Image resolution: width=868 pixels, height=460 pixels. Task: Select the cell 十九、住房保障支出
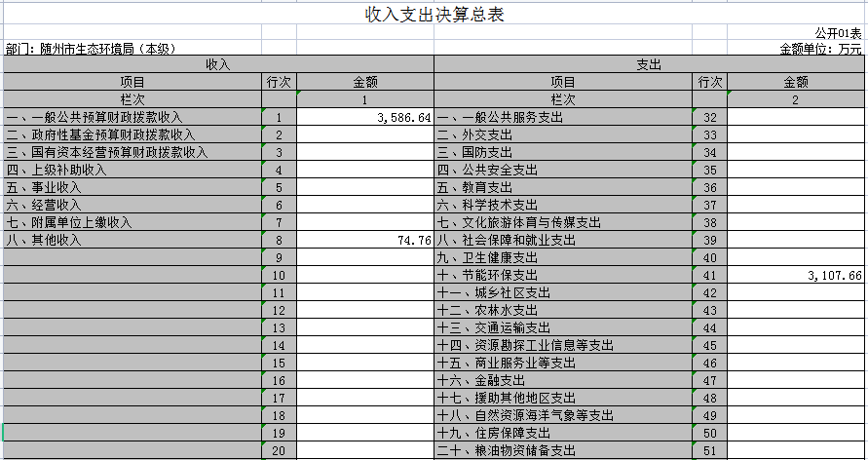[563, 433]
